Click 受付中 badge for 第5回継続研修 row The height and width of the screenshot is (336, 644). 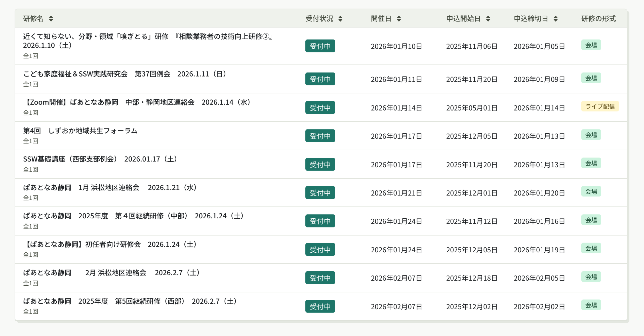(320, 307)
